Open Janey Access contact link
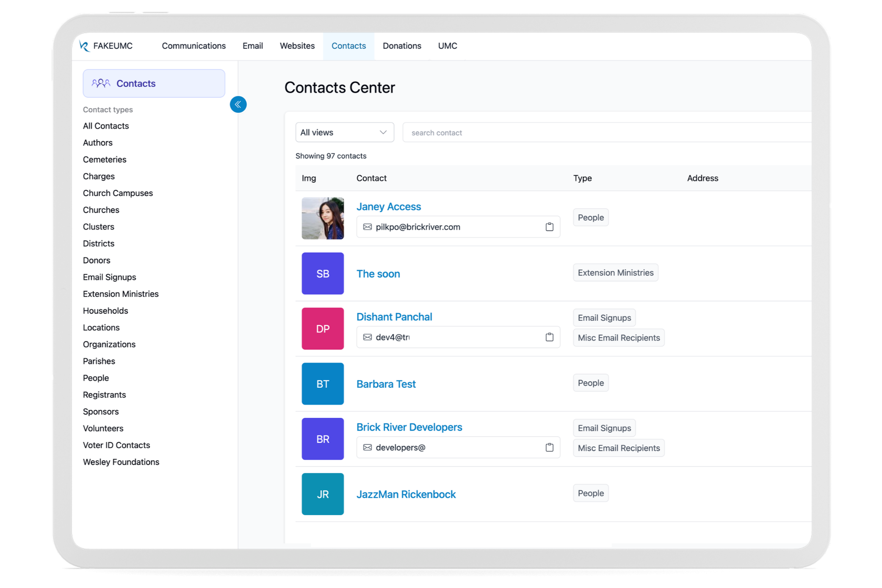 click(388, 207)
